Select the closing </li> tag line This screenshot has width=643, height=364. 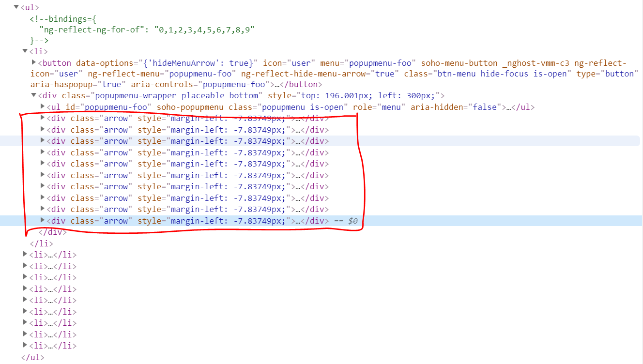coord(42,243)
